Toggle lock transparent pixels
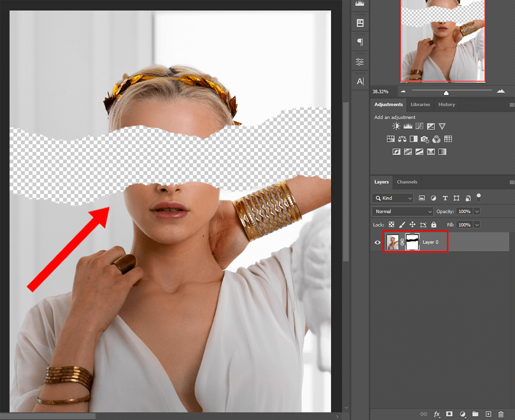 [x=391, y=225]
